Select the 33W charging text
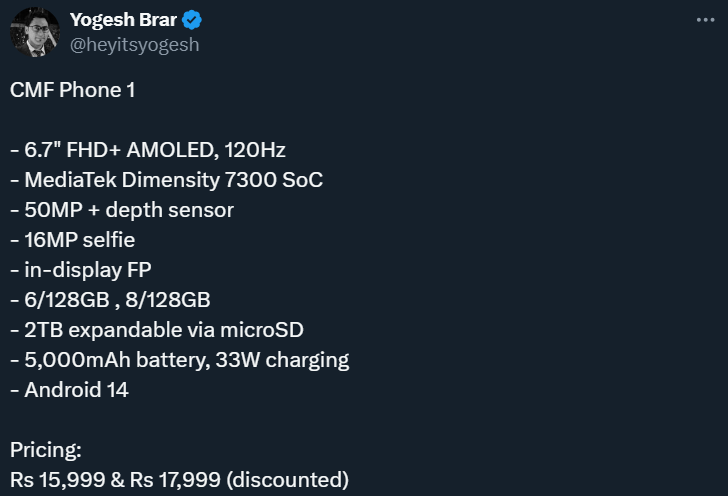This screenshot has width=728, height=496. pyautogui.click(x=282, y=360)
